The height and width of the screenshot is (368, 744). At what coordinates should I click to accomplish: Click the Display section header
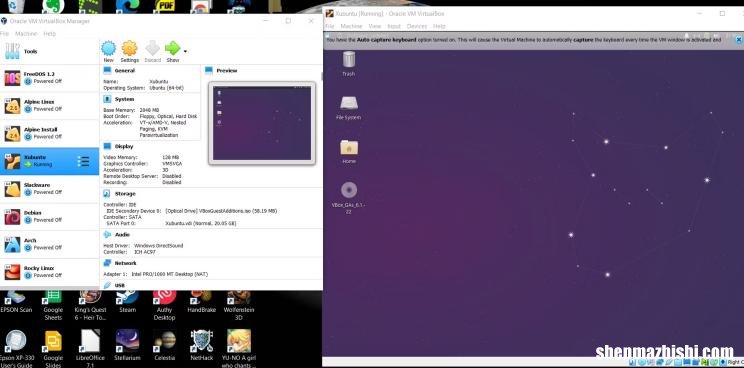tap(124, 147)
